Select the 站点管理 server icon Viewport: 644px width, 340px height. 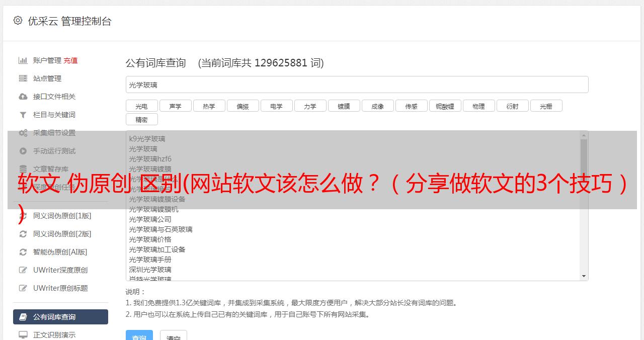(23, 78)
